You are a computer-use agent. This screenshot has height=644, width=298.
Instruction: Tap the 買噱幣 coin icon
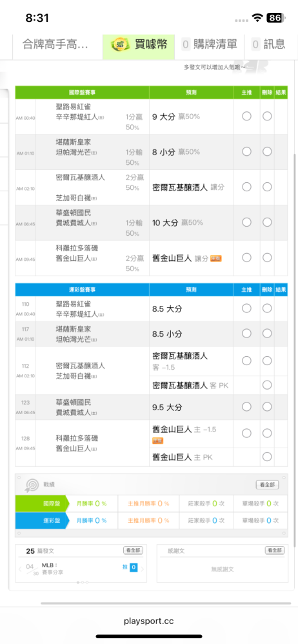[120, 44]
